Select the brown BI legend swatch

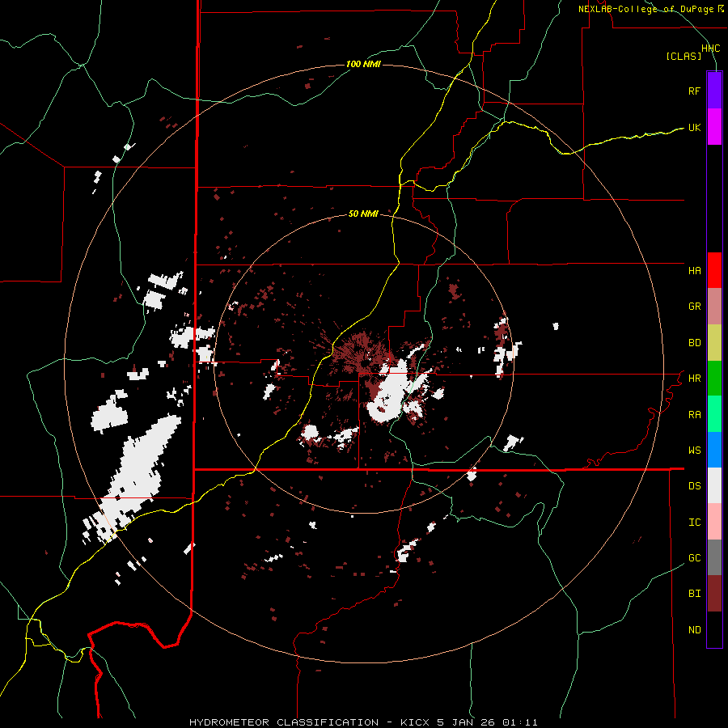tap(714, 594)
